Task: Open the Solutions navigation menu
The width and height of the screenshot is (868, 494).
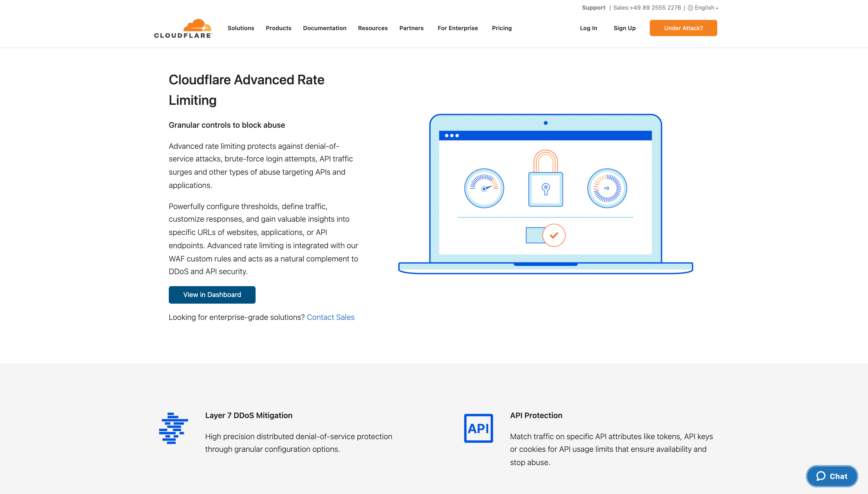Action: pyautogui.click(x=241, y=28)
